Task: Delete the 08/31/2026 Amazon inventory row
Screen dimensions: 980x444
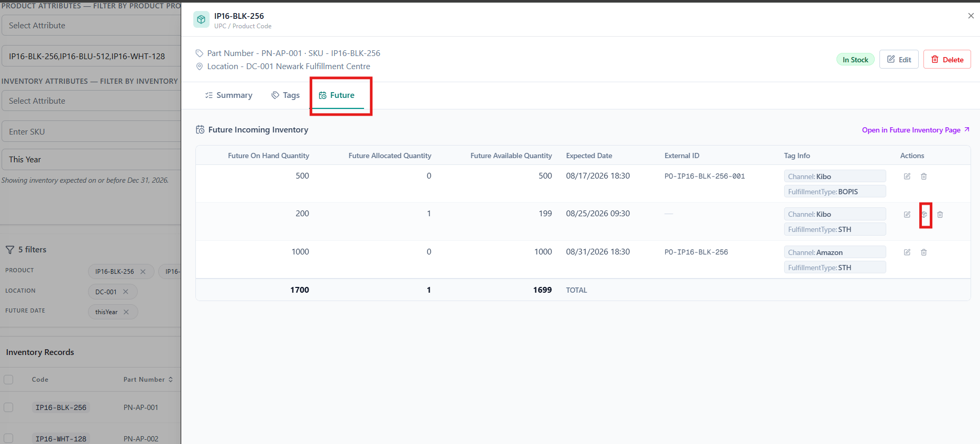Action: pos(923,252)
